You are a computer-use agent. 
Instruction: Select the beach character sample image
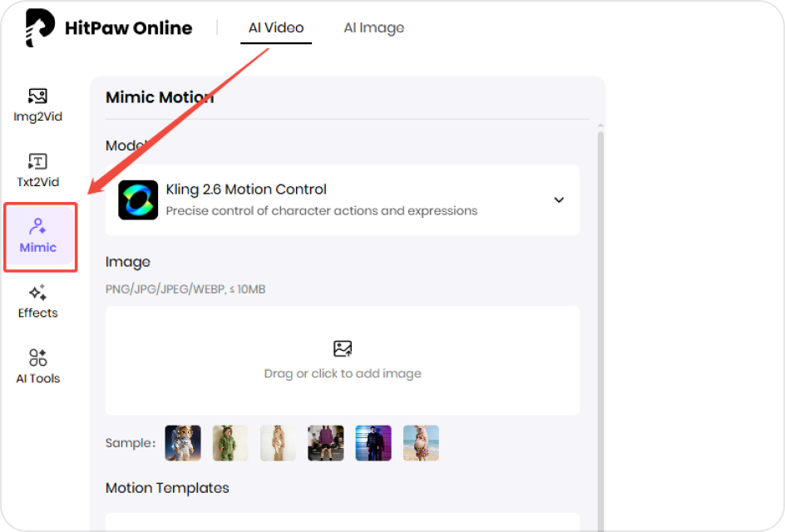pyautogui.click(x=421, y=442)
